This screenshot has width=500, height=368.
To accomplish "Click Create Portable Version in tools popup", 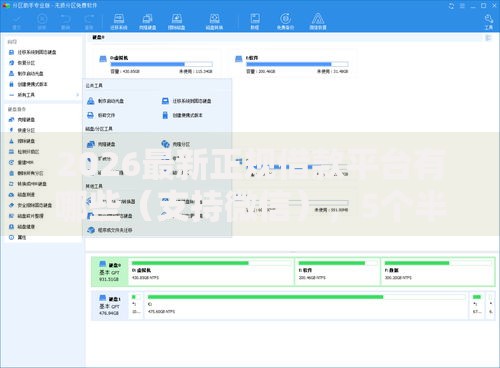I will click(182, 115).
